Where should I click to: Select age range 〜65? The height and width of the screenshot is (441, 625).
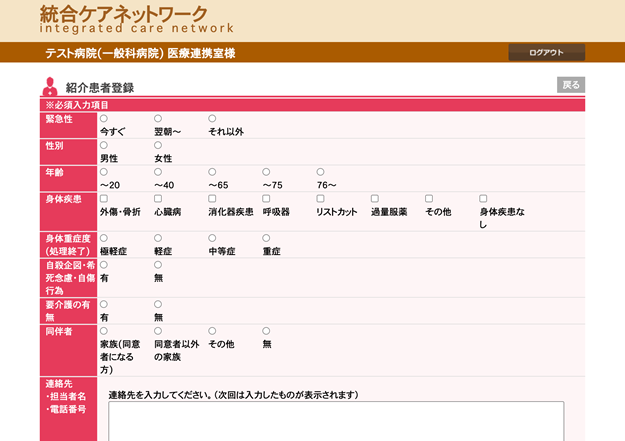[212, 172]
